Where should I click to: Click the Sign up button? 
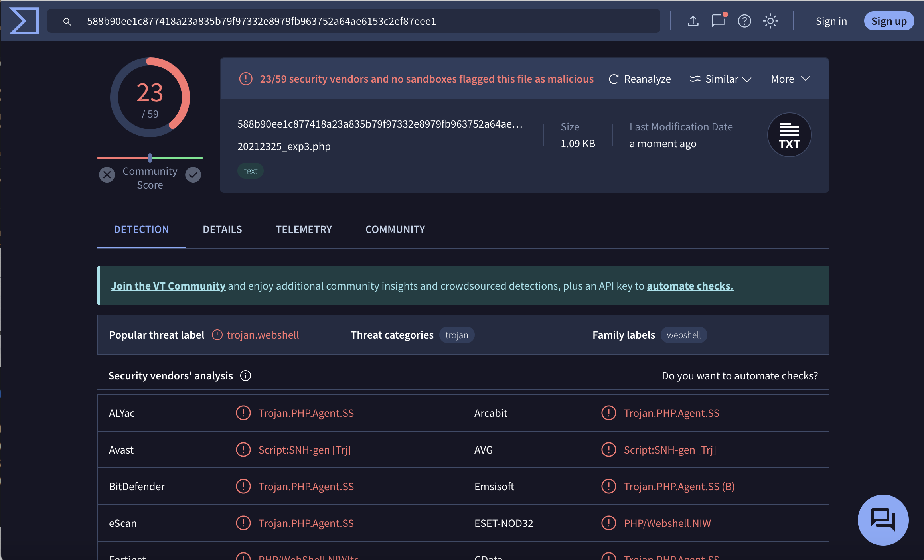[x=888, y=21]
